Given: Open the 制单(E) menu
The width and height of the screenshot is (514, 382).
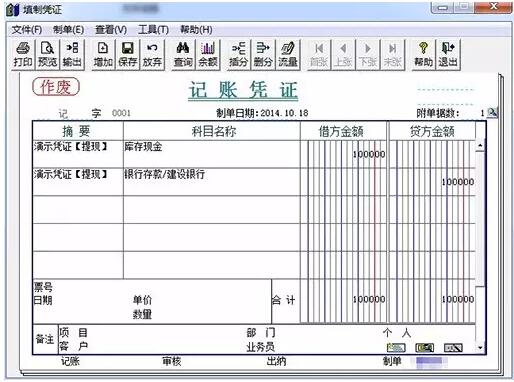Looking at the screenshot, I should [x=68, y=30].
